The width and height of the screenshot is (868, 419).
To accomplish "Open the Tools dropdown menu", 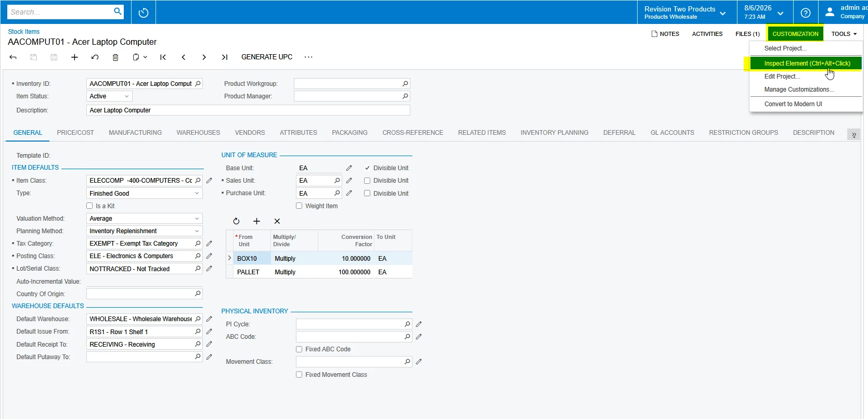I will coord(844,34).
